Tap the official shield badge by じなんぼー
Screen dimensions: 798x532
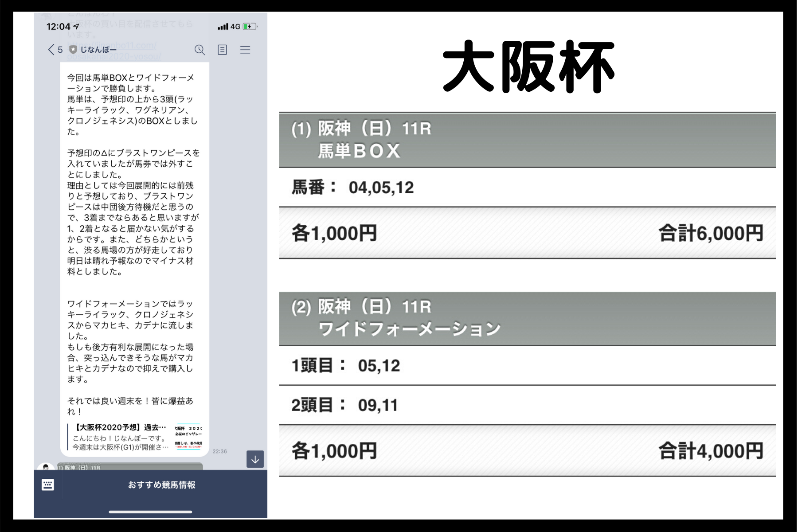(73, 50)
